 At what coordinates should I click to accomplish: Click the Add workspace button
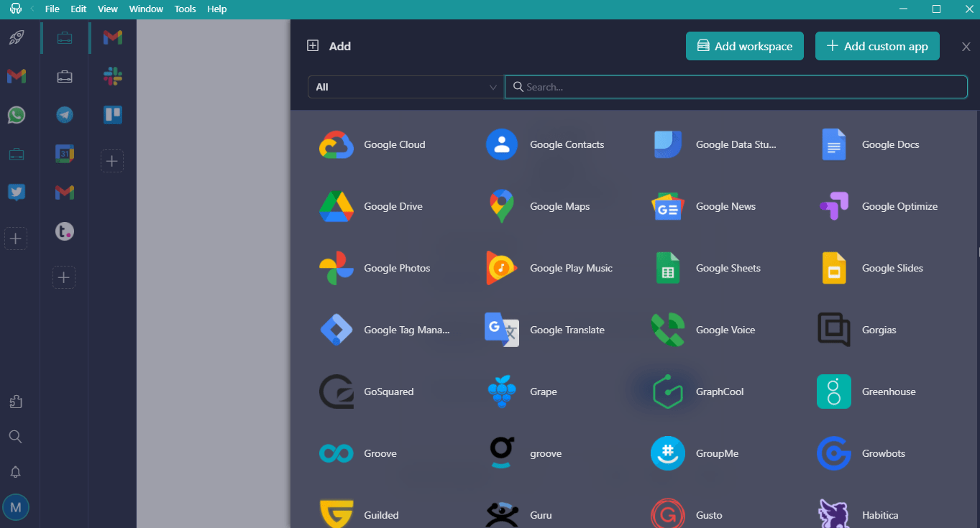coord(745,46)
